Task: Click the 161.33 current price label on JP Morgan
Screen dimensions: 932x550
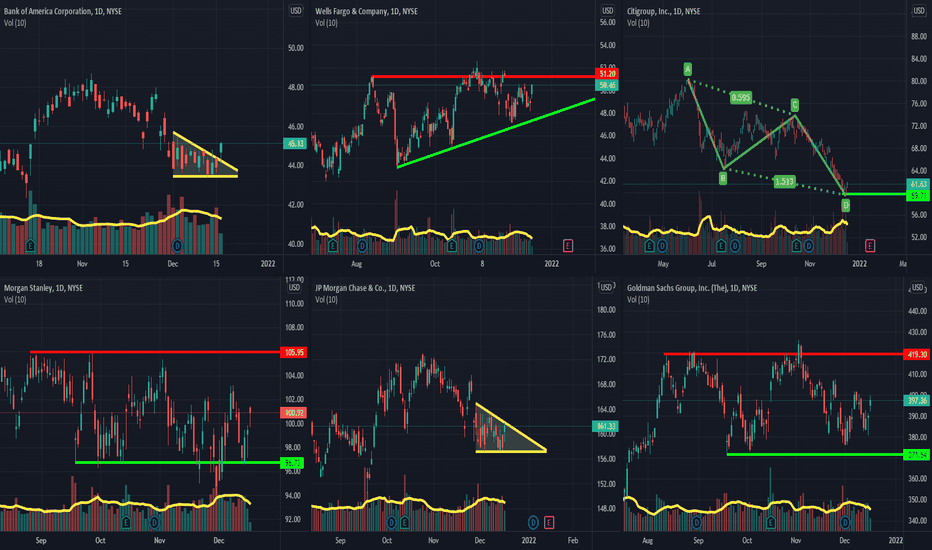Action: click(604, 426)
